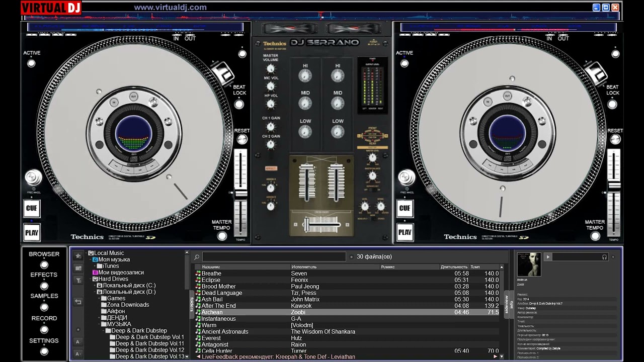This screenshot has width=644, height=362.
Task: Click the left channel MID equalizer knob
Action: pyautogui.click(x=305, y=103)
